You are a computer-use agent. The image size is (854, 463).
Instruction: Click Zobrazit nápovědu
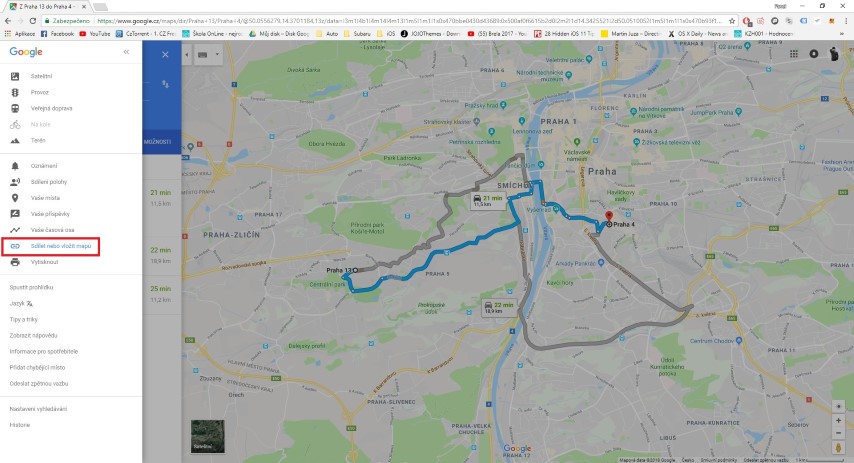33,336
